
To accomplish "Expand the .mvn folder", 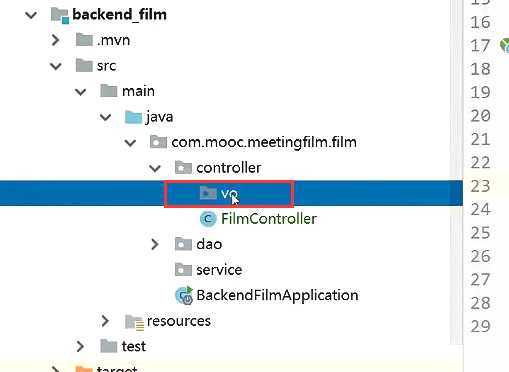I will tap(56, 40).
